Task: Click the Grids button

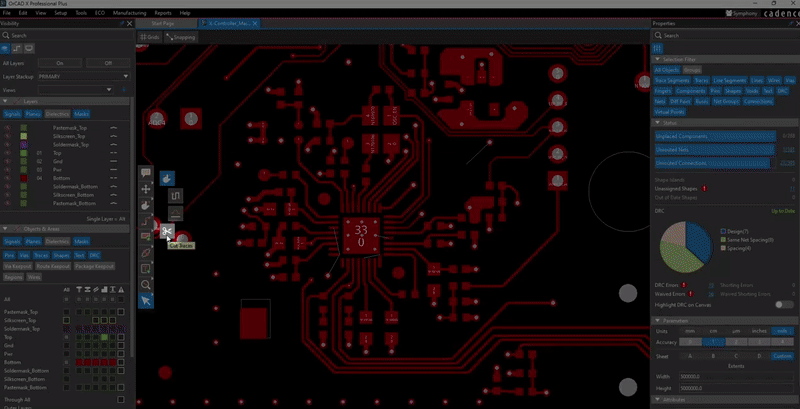Action: pyautogui.click(x=150, y=37)
